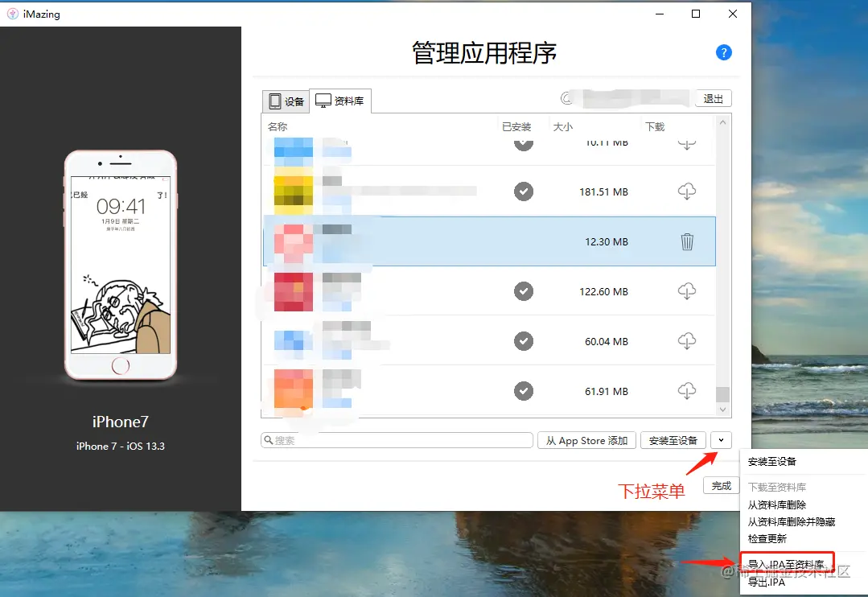Click the installed checkmark on the 122.60 MB app row

(524, 291)
